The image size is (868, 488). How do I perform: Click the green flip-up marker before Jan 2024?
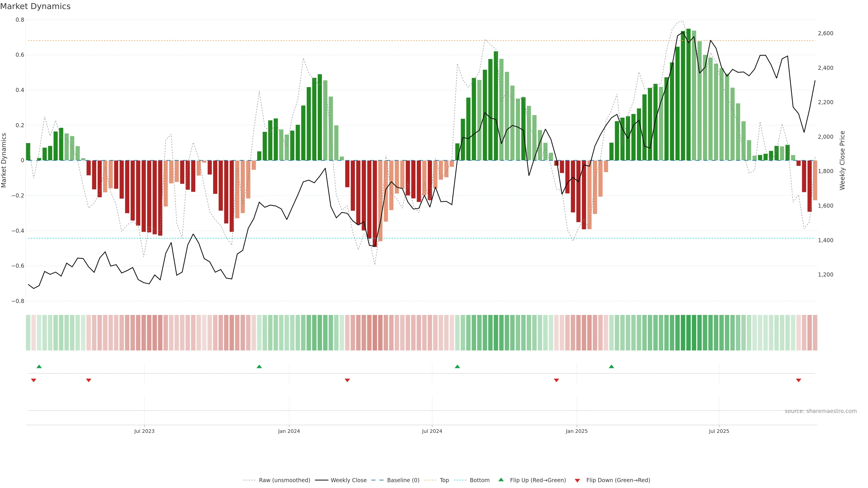coord(259,366)
